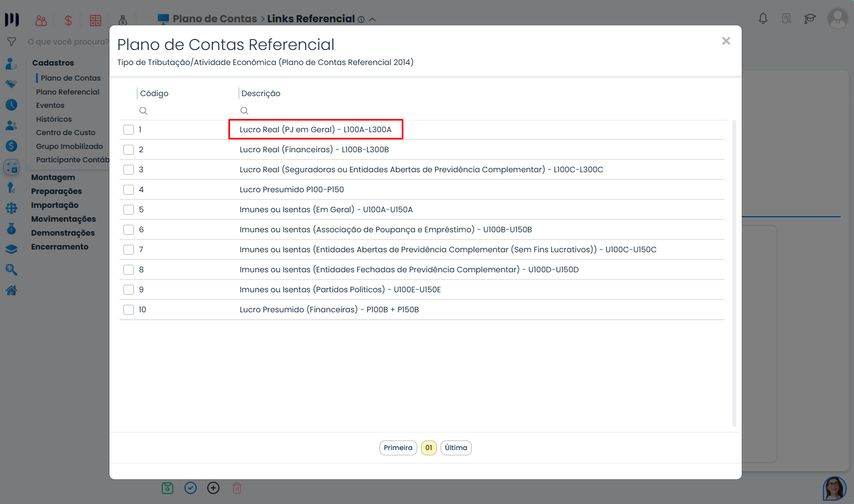Click the app logo in top-left
The width and height of the screenshot is (854, 504).
[x=12, y=19]
